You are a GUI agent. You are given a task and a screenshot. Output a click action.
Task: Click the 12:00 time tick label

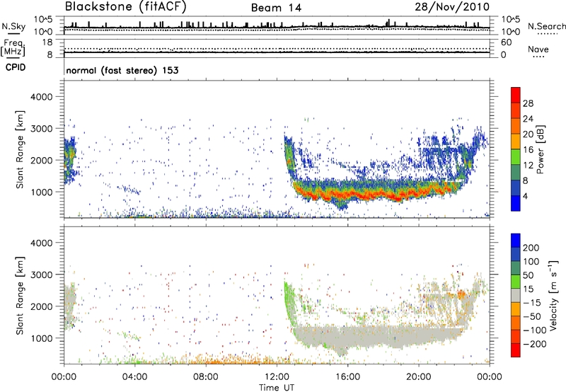coord(277,377)
